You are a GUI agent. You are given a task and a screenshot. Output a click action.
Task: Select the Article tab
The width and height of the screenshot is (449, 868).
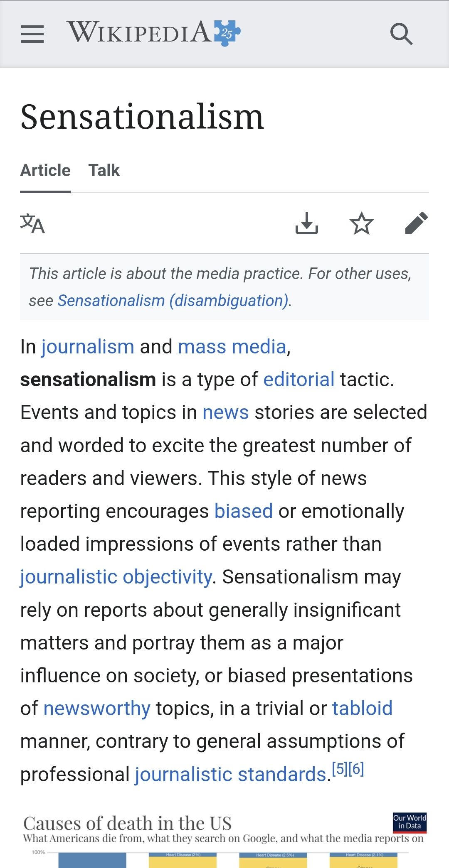click(45, 170)
